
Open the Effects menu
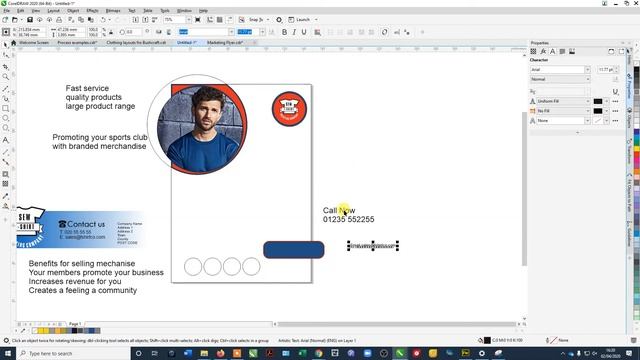coord(92,11)
